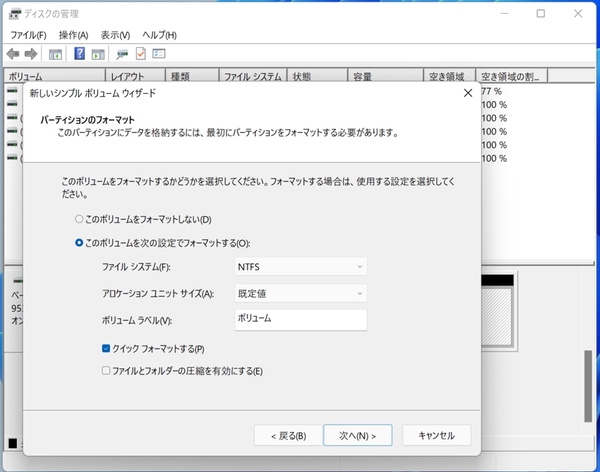Click the < 戻る(B) button
Image resolution: width=600 pixels, height=472 pixels.
click(289, 436)
